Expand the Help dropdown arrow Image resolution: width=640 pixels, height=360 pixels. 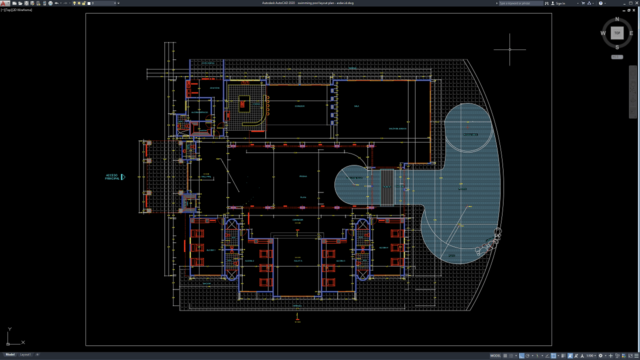click(605, 3)
